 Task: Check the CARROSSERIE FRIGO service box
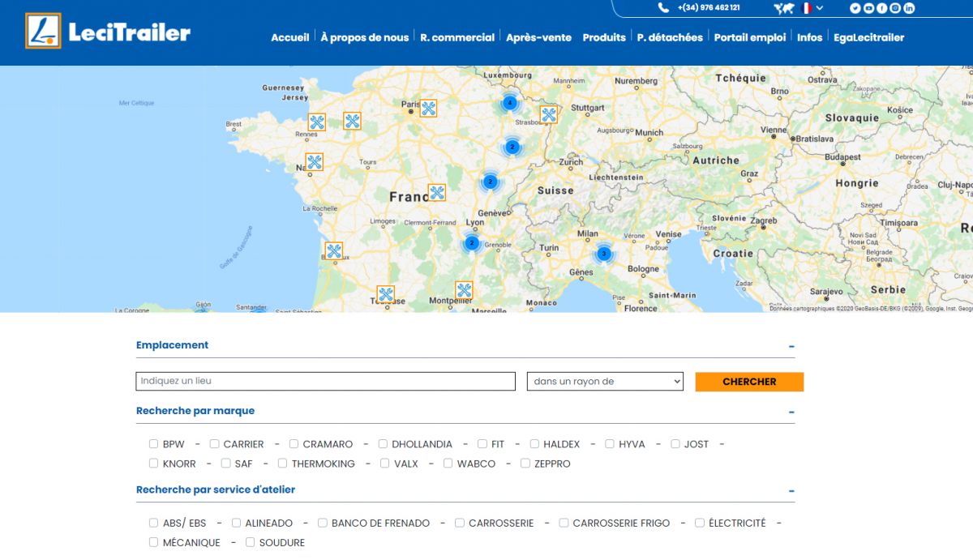pos(564,523)
